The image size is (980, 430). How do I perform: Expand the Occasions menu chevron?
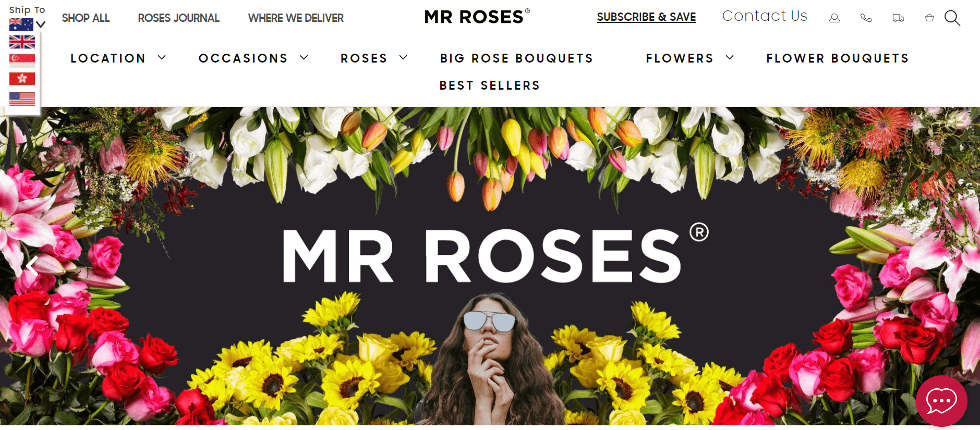(304, 57)
